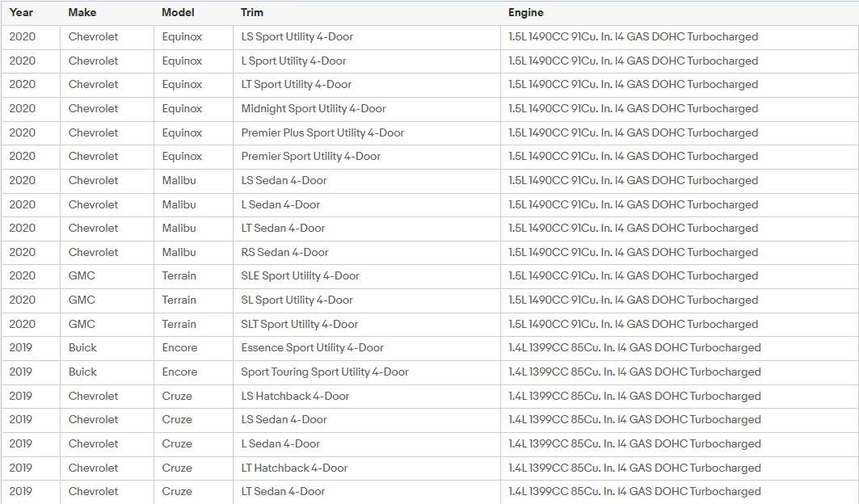Click 'Cruze' in the LT Hatchback row
859x504 pixels.
click(x=177, y=468)
